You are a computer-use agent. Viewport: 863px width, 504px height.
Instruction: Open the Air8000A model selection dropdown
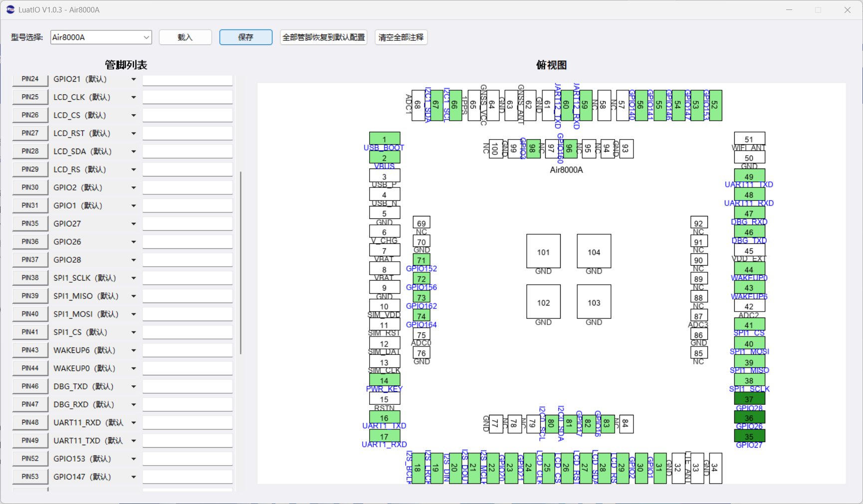click(x=101, y=37)
